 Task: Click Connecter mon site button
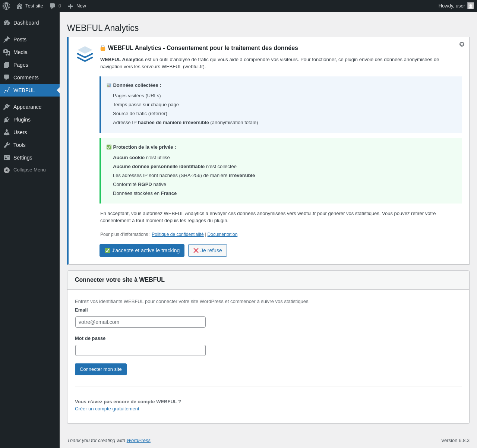tap(101, 369)
